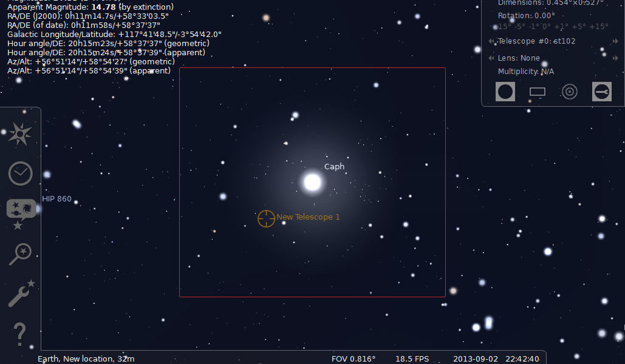
Task: Reset sensor rotation to 0 degrees
Action: pos(547,27)
